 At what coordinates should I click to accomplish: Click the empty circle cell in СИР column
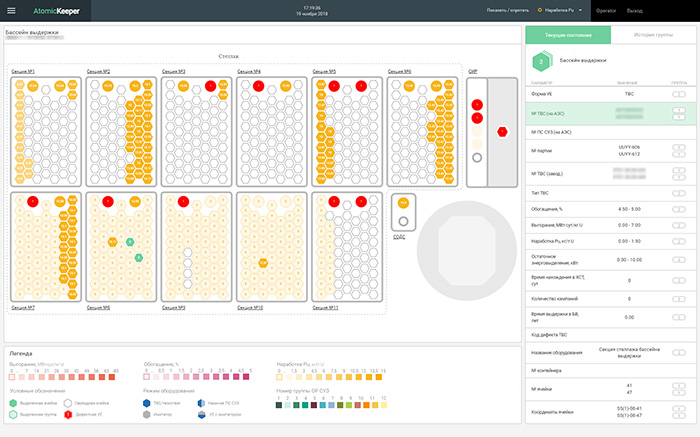(477, 158)
